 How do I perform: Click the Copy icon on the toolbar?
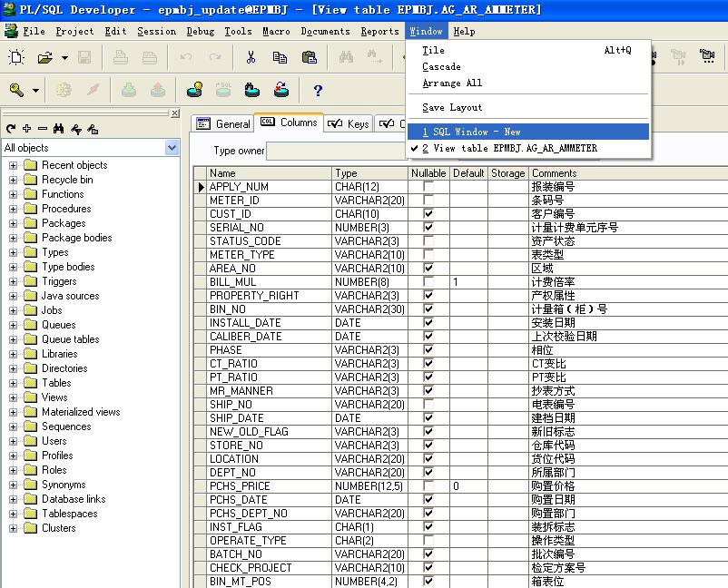pyautogui.click(x=280, y=57)
